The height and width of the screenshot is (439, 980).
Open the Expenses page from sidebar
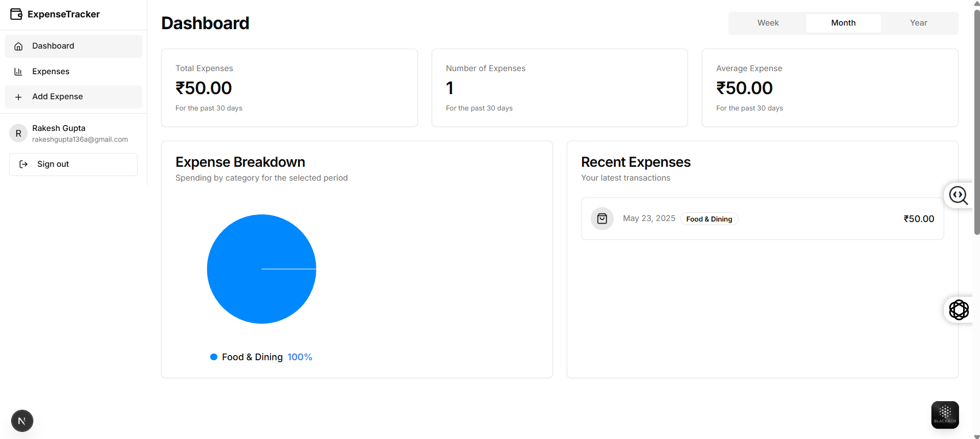pyautogui.click(x=73, y=72)
